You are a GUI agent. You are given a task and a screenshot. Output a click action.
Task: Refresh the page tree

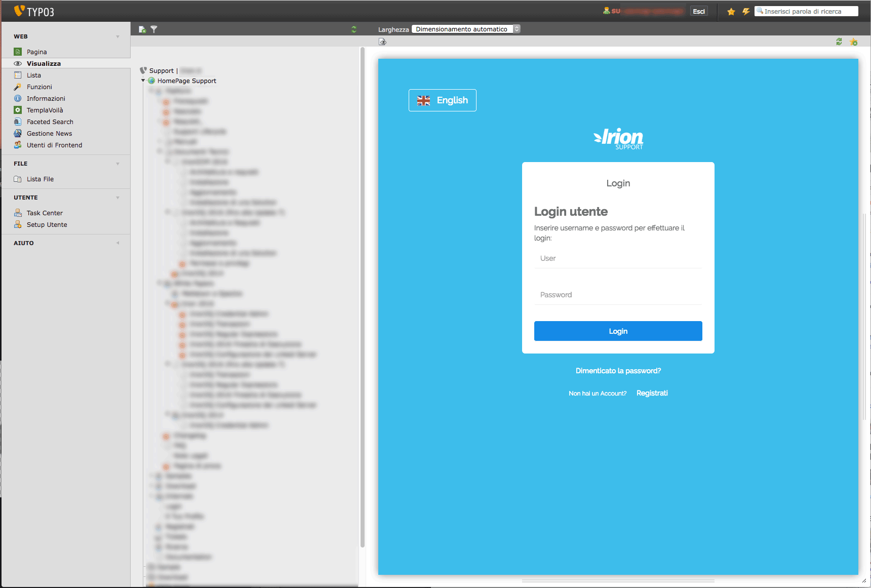click(354, 29)
